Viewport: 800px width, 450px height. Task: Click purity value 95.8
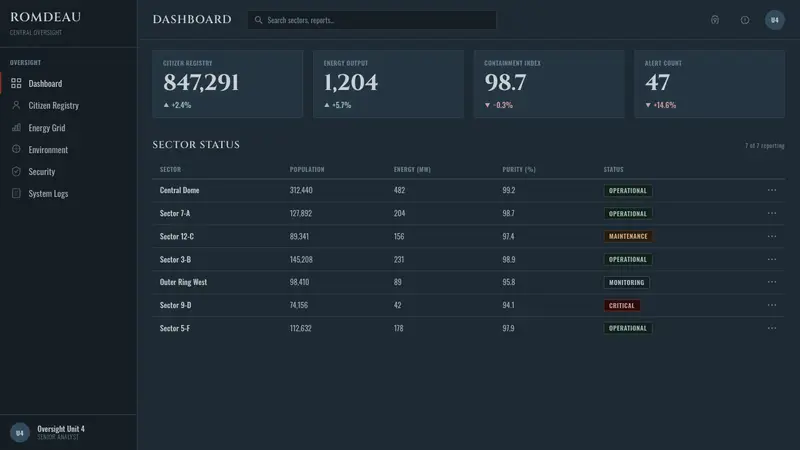click(x=508, y=282)
